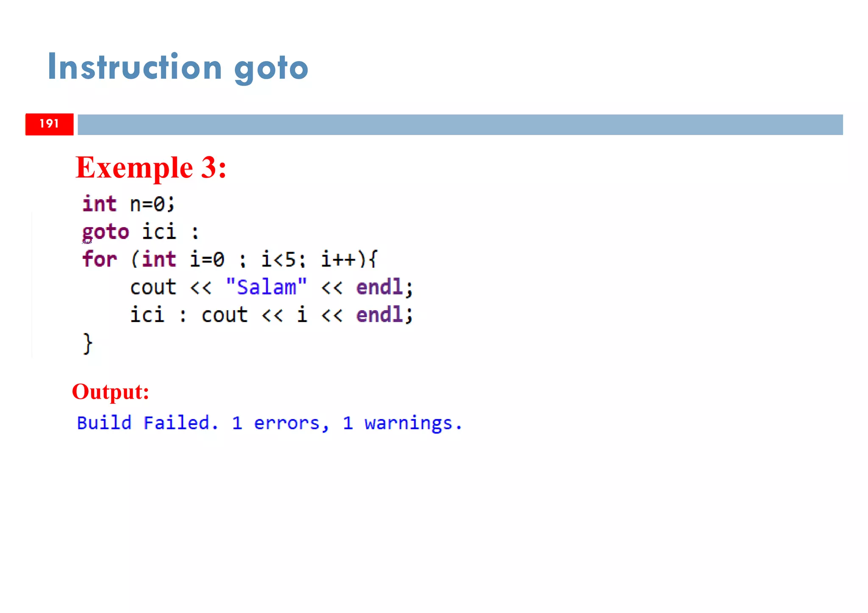Click the cout "Salam" code line
868x613 pixels.
[271, 287]
